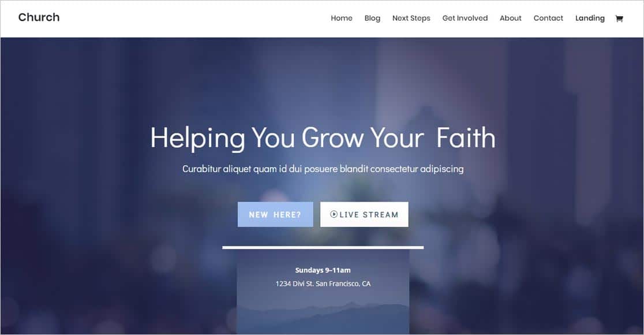Click the Church site logo
644x335 pixels.
point(39,17)
